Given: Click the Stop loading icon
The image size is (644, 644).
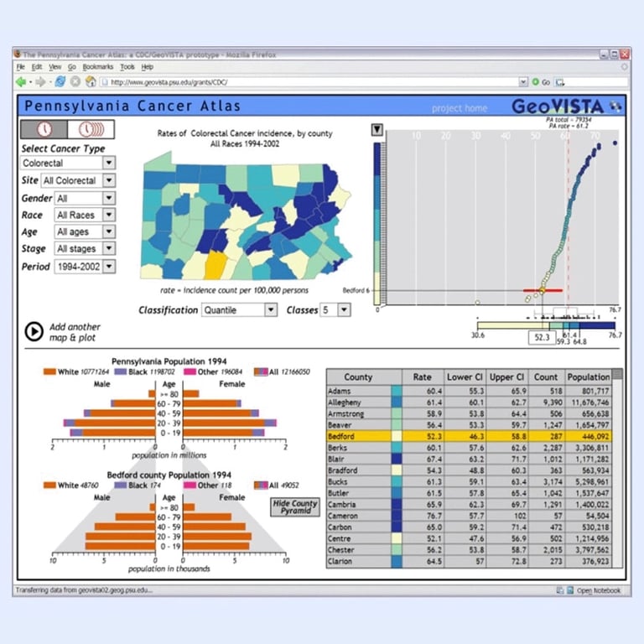Looking at the screenshot, I should click(x=75, y=81).
